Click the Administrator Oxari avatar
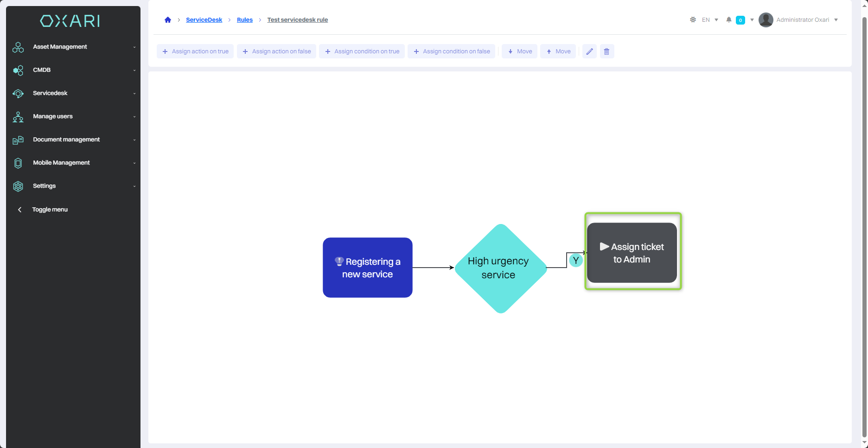The width and height of the screenshot is (868, 448). click(766, 20)
